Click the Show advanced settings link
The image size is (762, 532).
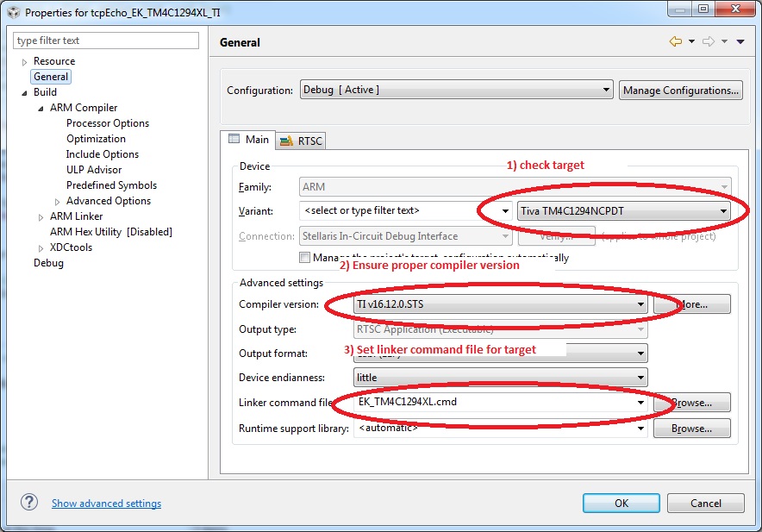[x=106, y=504]
